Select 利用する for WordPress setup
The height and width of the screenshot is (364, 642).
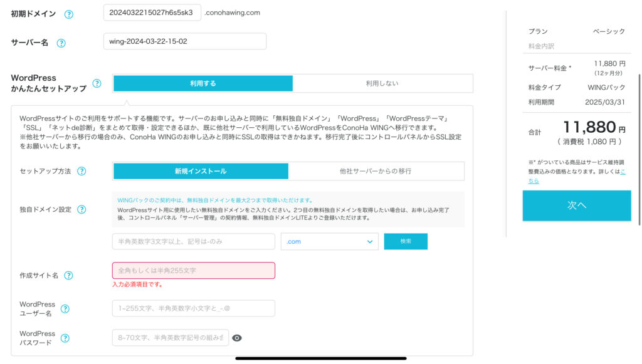(x=203, y=83)
